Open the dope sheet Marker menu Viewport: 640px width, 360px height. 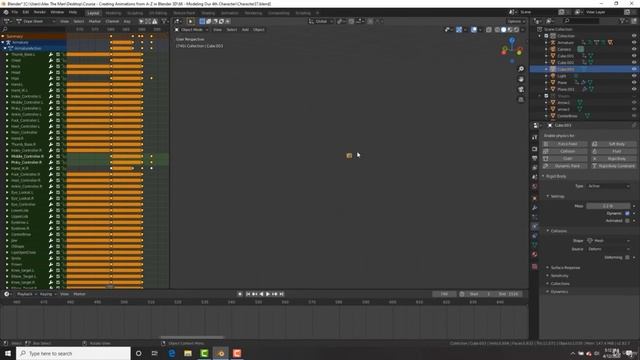[x=95, y=21]
